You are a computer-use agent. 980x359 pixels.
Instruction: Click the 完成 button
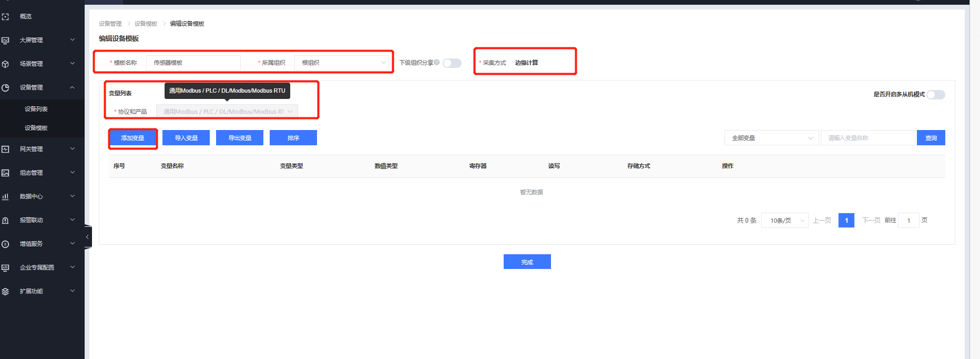527,262
